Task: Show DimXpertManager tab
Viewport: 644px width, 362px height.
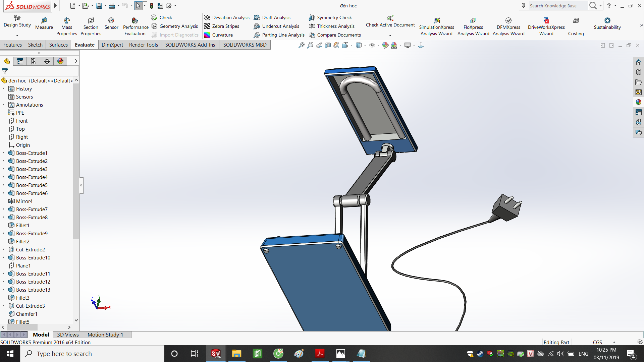Action: (x=47, y=61)
